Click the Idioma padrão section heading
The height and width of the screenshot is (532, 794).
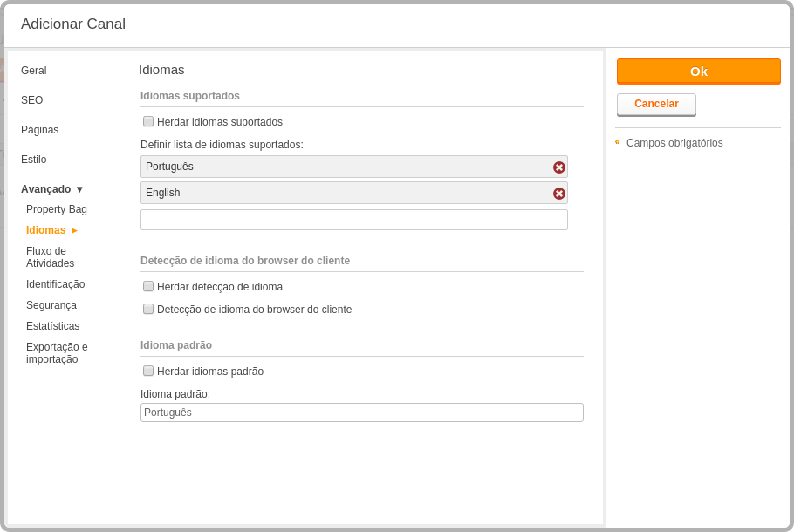(176, 345)
